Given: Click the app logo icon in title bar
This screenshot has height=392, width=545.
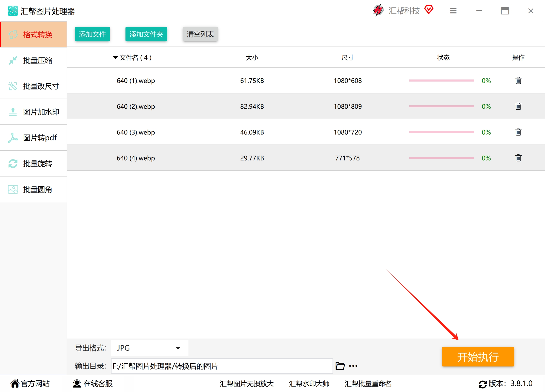Looking at the screenshot, I should point(13,11).
